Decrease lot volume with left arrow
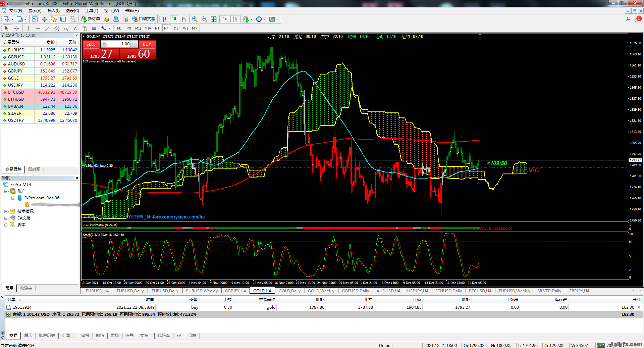The width and height of the screenshot is (644, 348). [104, 44]
